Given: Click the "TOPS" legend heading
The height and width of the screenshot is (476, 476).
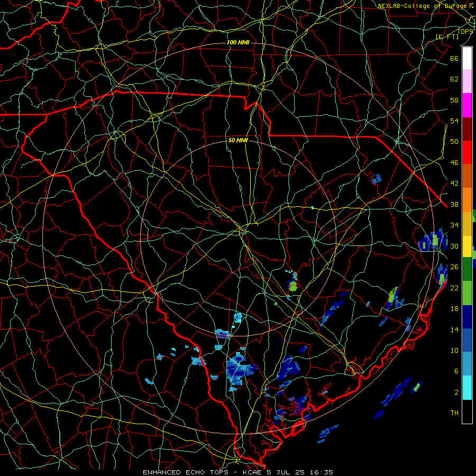Looking at the screenshot, I should coord(465,31).
